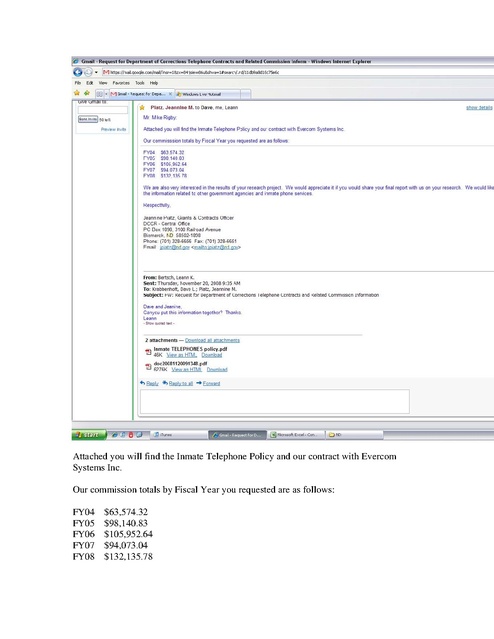Click the Gmail favicon in address bar

[x=106, y=72]
